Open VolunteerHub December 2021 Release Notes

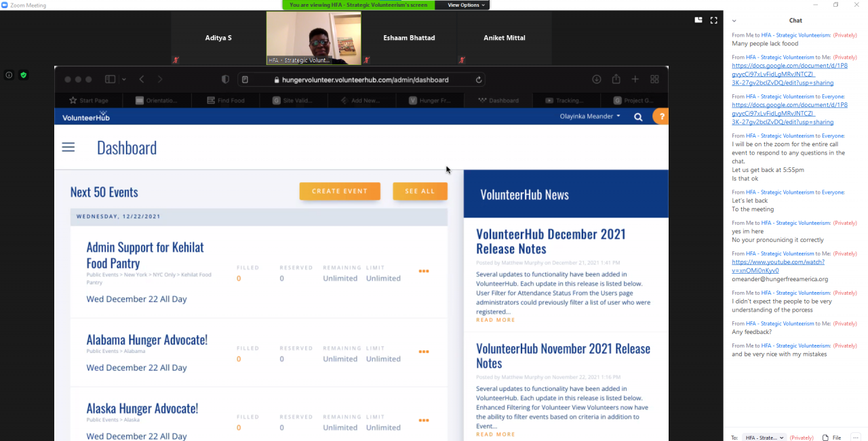(551, 241)
